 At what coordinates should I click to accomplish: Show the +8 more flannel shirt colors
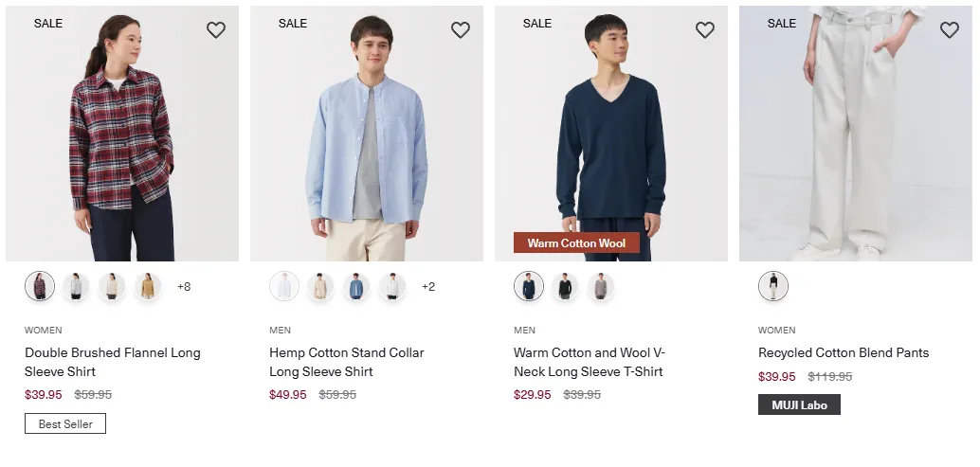pyautogui.click(x=184, y=287)
